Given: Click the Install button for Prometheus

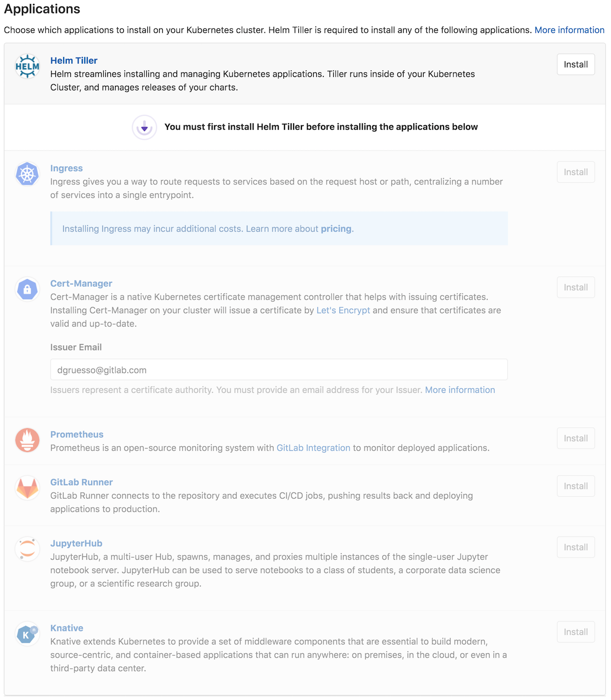Looking at the screenshot, I should point(576,438).
